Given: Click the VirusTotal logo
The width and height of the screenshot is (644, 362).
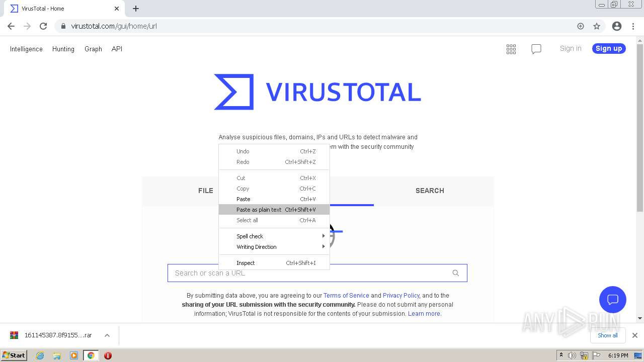Looking at the screenshot, I should click(317, 92).
